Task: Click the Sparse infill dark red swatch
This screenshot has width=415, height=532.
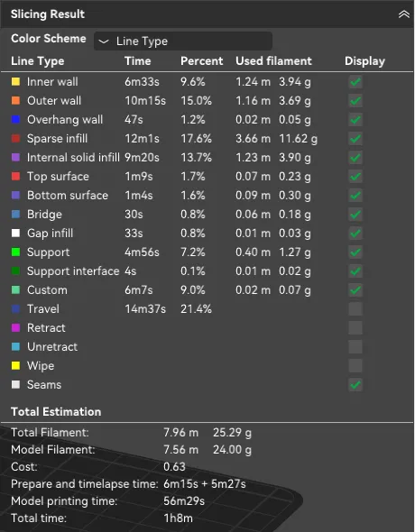Action: point(15,139)
